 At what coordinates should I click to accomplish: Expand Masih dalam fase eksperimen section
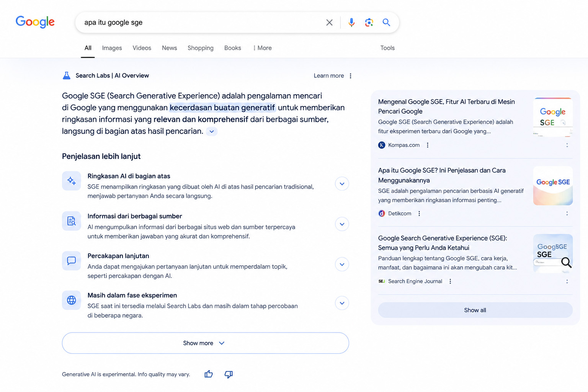coord(342,303)
